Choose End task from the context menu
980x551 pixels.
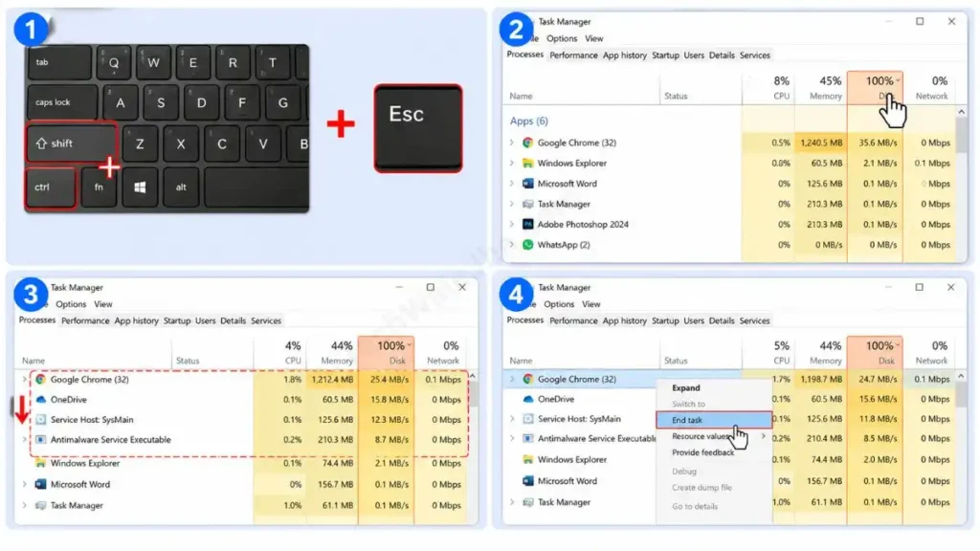tap(714, 420)
